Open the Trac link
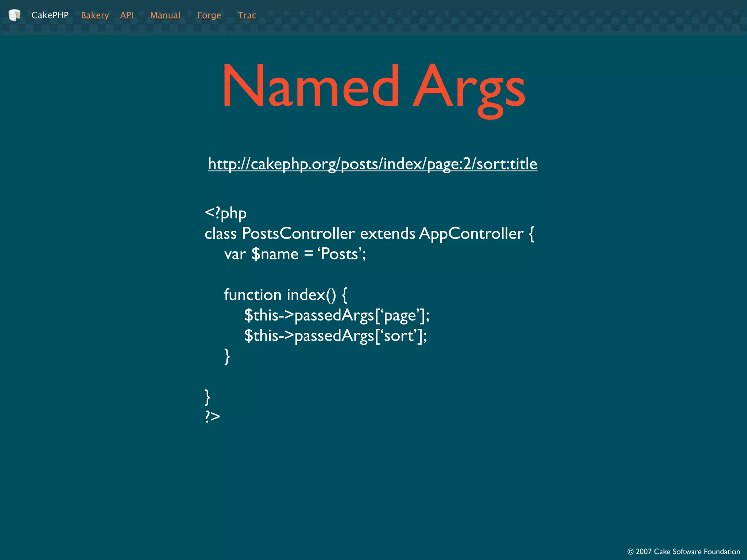 (247, 15)
